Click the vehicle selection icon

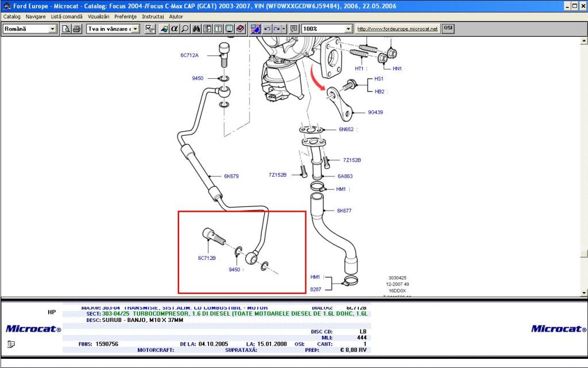pyautogui.click(x=164, y=29)
